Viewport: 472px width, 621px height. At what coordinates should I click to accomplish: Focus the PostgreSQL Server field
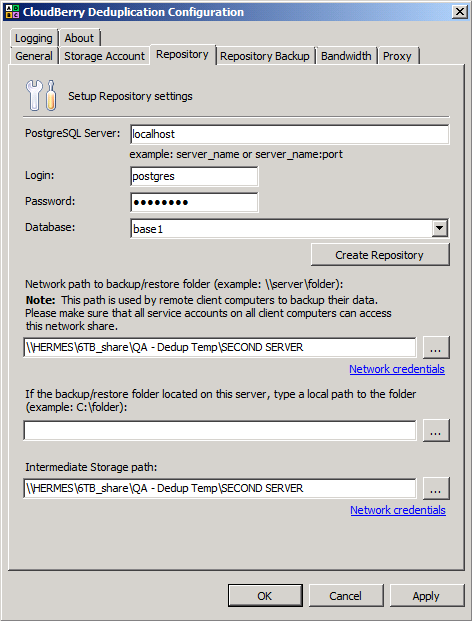coord(289,134)
